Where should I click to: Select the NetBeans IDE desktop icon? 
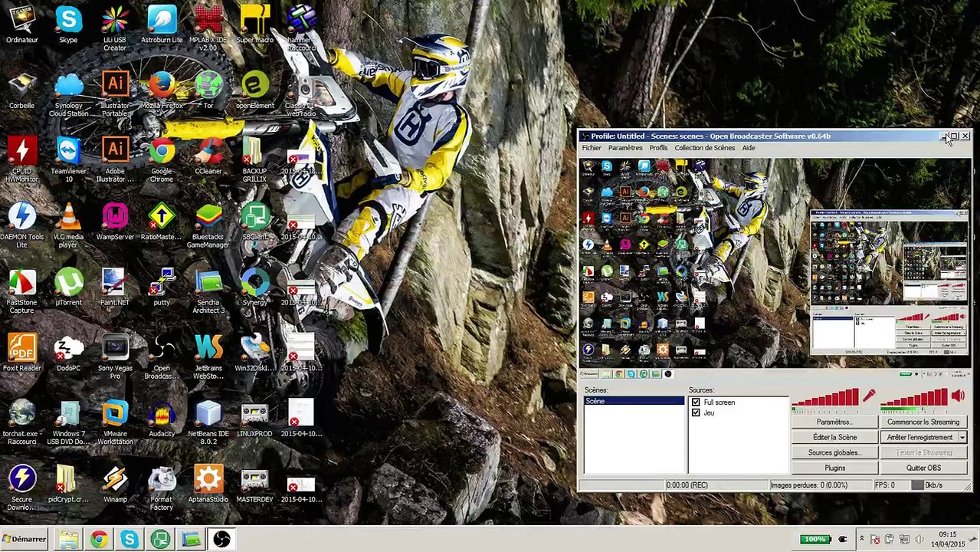pyautogui.click(x=208, y=422)
